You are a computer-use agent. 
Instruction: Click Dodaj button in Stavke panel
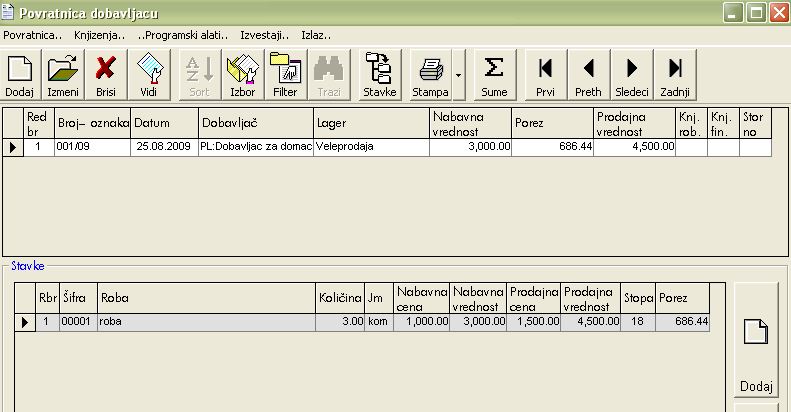point(756,343)
